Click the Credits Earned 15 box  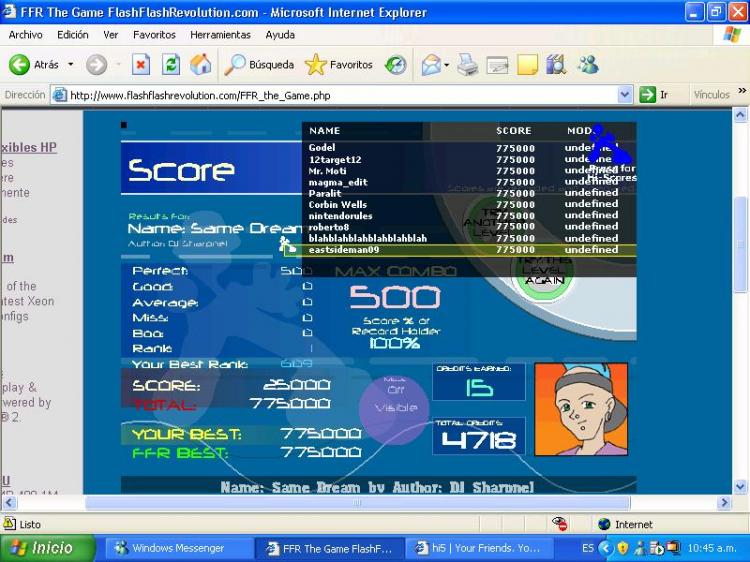(x=479, y=382)
